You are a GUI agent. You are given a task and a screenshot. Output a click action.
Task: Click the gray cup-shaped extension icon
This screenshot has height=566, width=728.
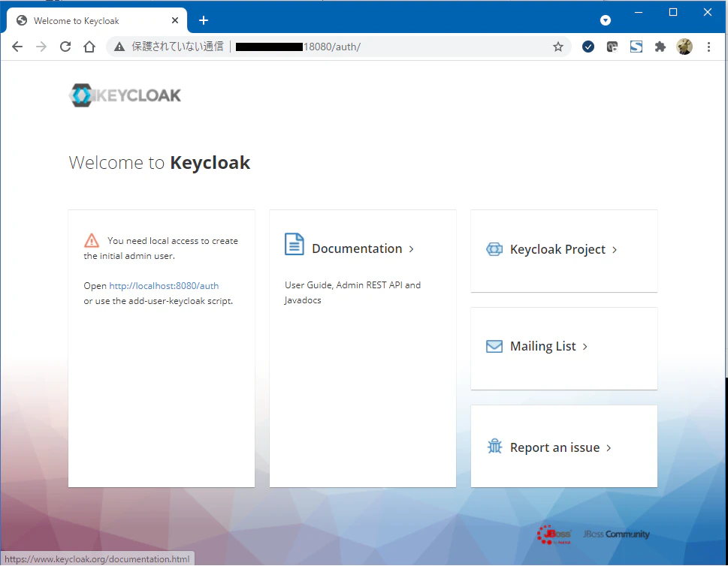612,47
